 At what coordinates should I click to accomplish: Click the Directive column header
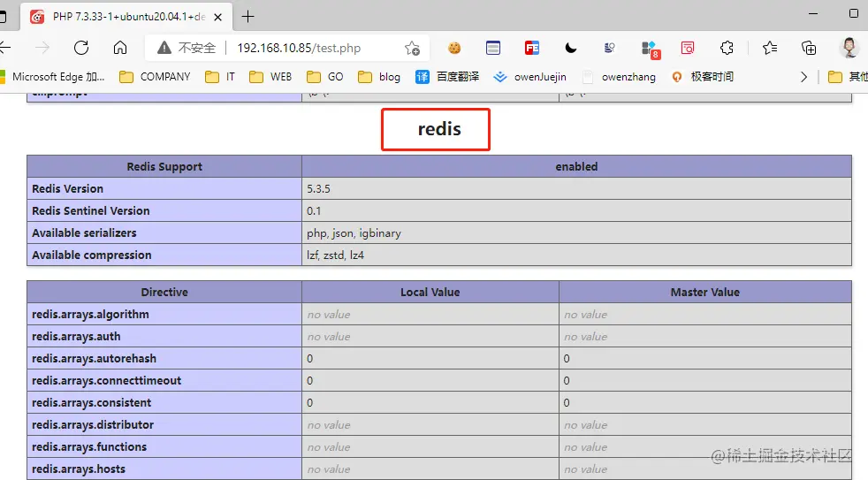(164, 292)
